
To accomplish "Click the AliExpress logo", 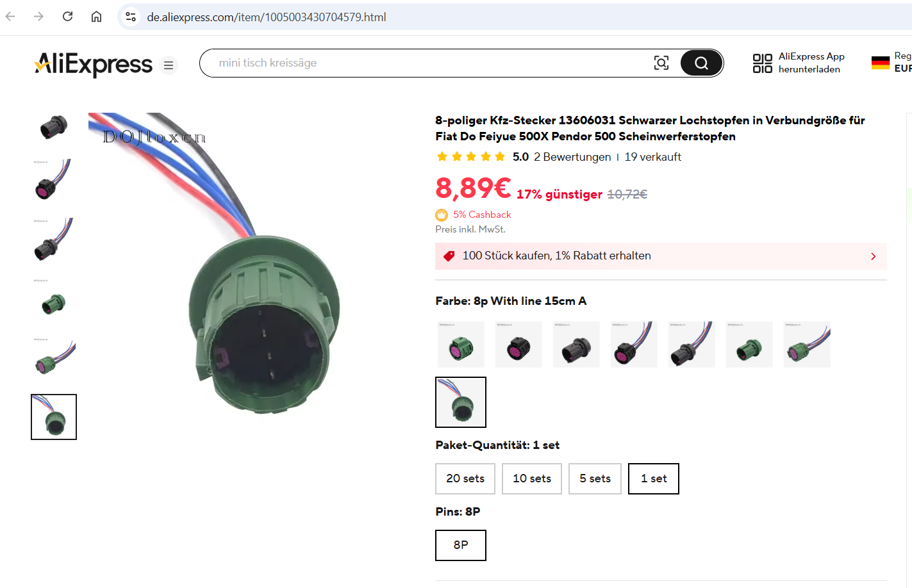I will 94,64.
